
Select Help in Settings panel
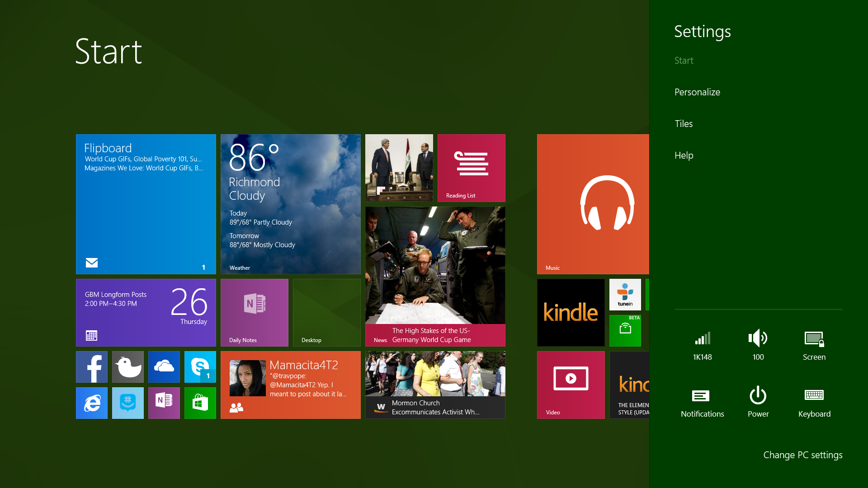(x=684, y=155)
